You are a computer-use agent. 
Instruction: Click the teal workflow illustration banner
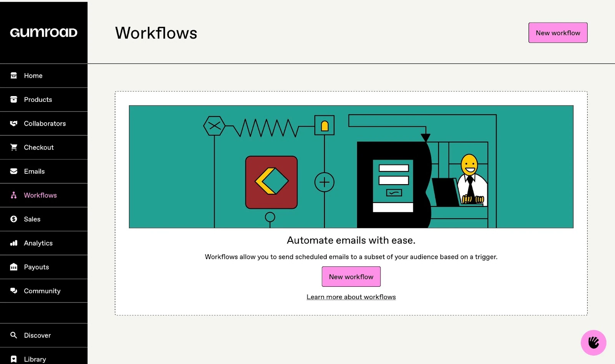click(351, 167)
